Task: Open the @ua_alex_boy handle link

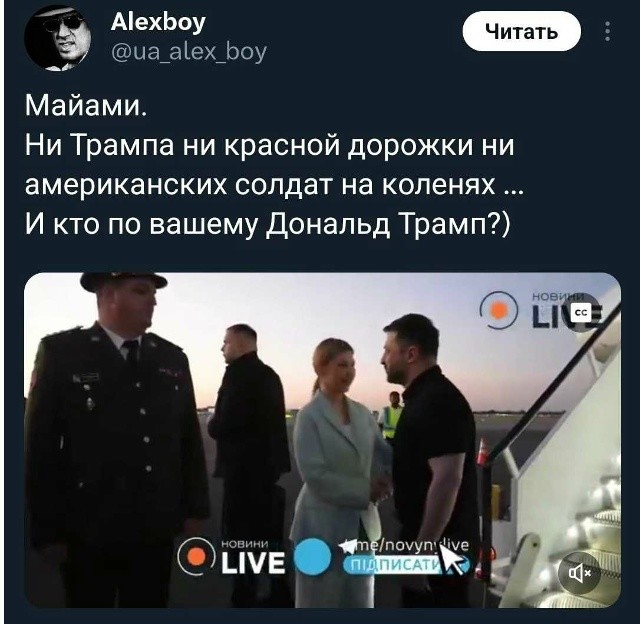Action: [x=189, y=52]
